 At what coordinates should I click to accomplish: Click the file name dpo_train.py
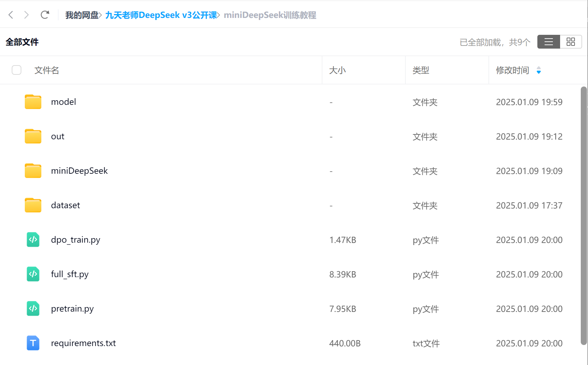(x=75, y=240)
